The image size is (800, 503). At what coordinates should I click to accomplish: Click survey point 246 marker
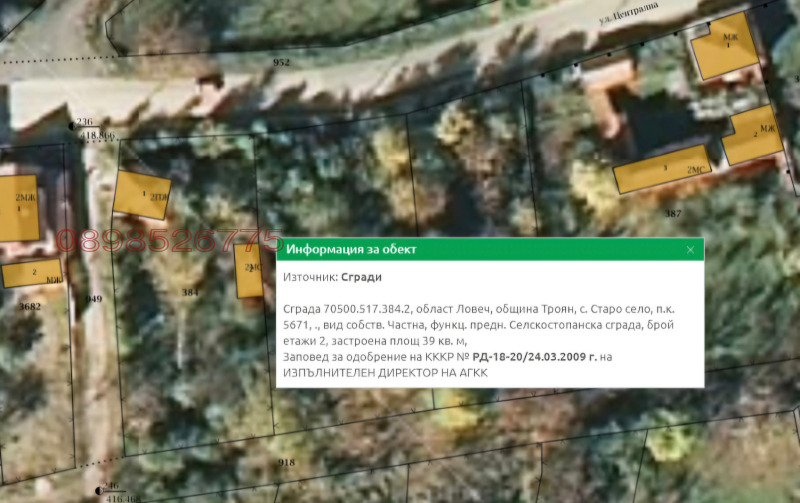tap(98, 491)
